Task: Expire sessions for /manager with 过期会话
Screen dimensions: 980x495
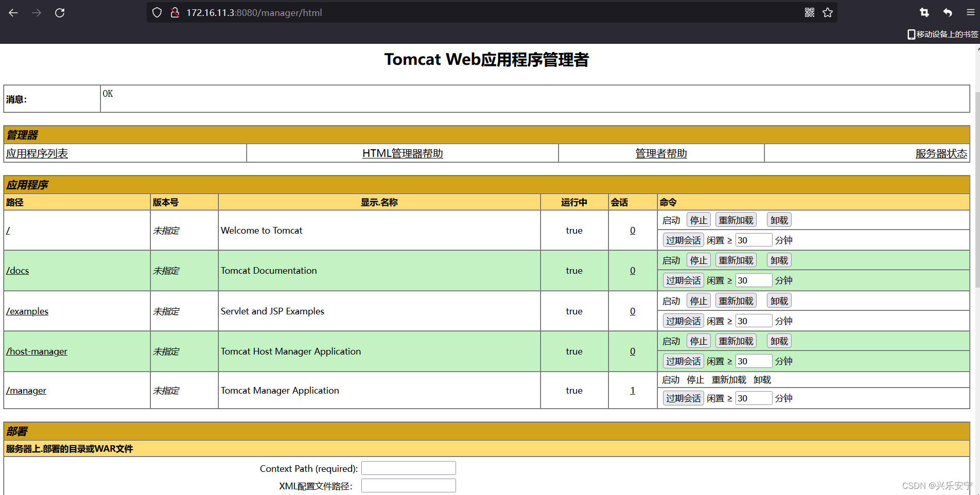Action: pos(683,398)
